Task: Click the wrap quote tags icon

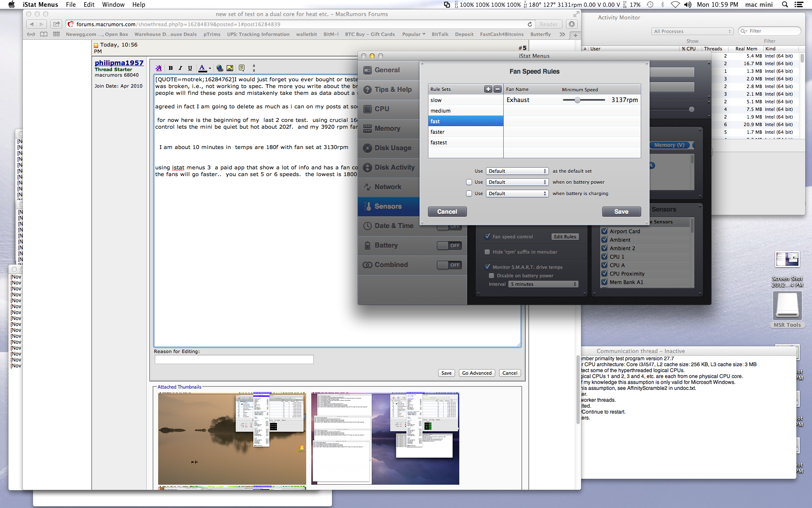Action: point(241,68)
